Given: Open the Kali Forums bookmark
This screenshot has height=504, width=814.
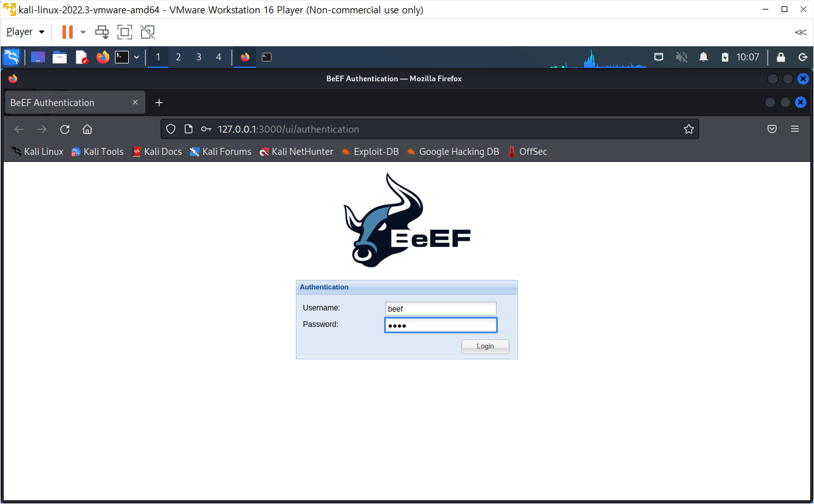Looking at the screenshot, I should 220,152.
